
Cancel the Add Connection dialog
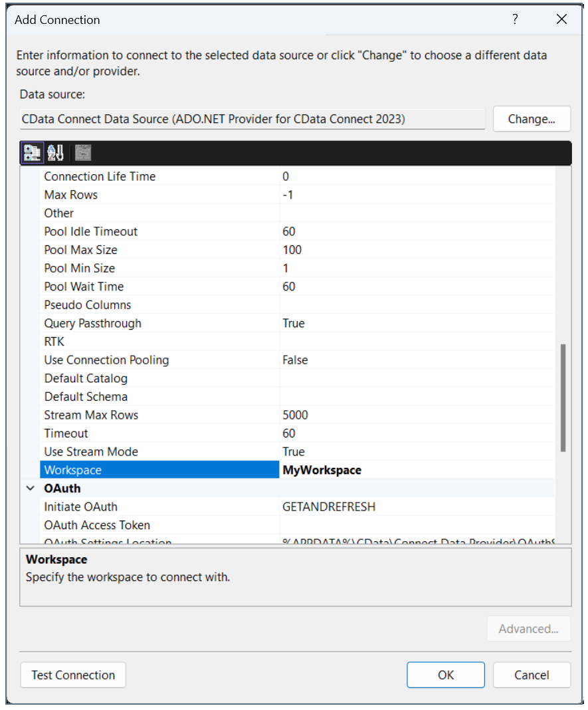pos(532,675)
